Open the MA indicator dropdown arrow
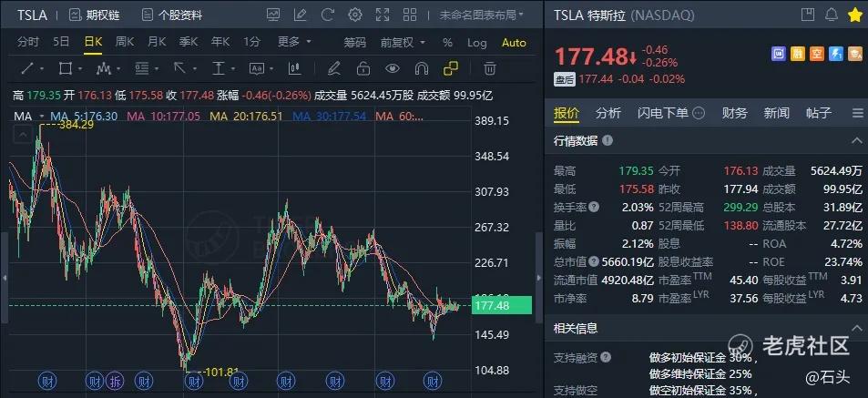Viewport: 868px width, 398px height. coord(42,117)
